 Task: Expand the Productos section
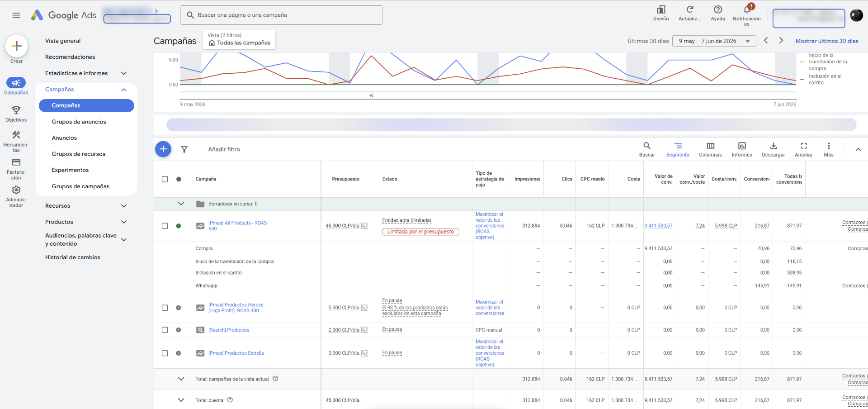[124, 222]
